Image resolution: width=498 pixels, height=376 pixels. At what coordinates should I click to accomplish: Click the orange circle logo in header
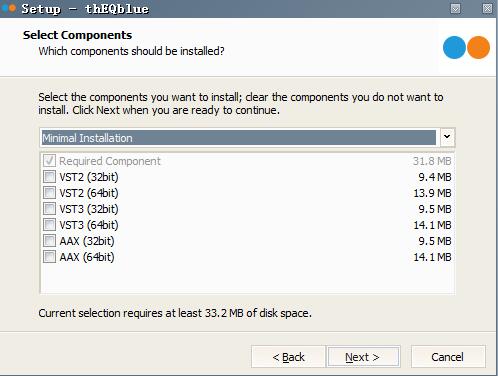pos(478,47)
